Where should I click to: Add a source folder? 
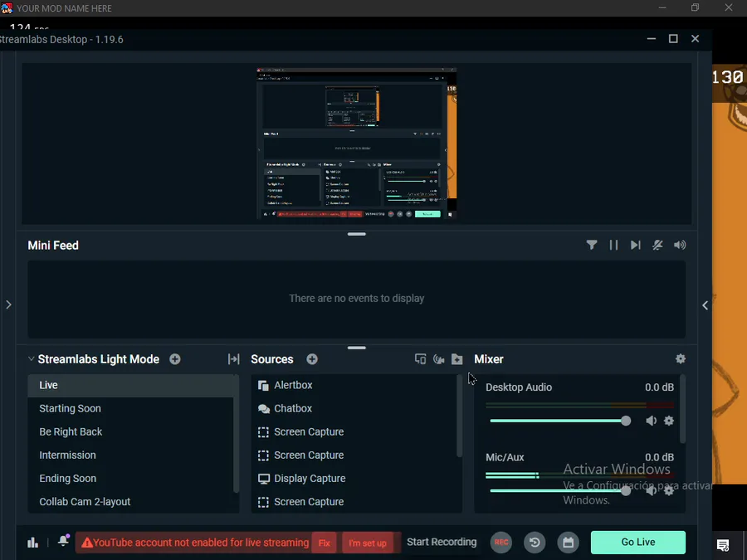pyautogui.click(x=456, y=359)
